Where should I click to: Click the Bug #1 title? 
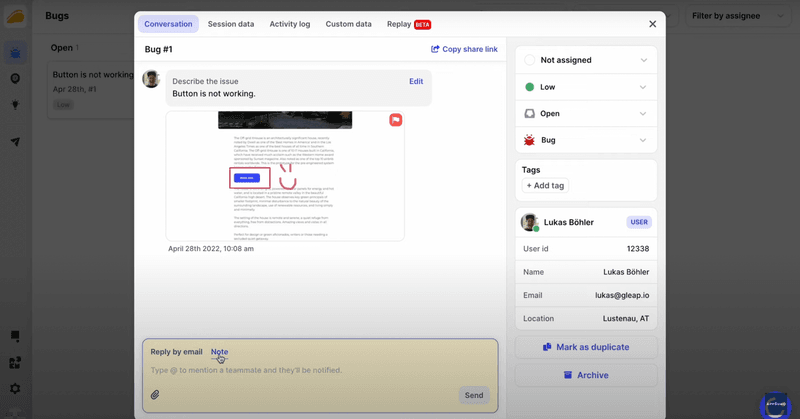coord(159,49)
